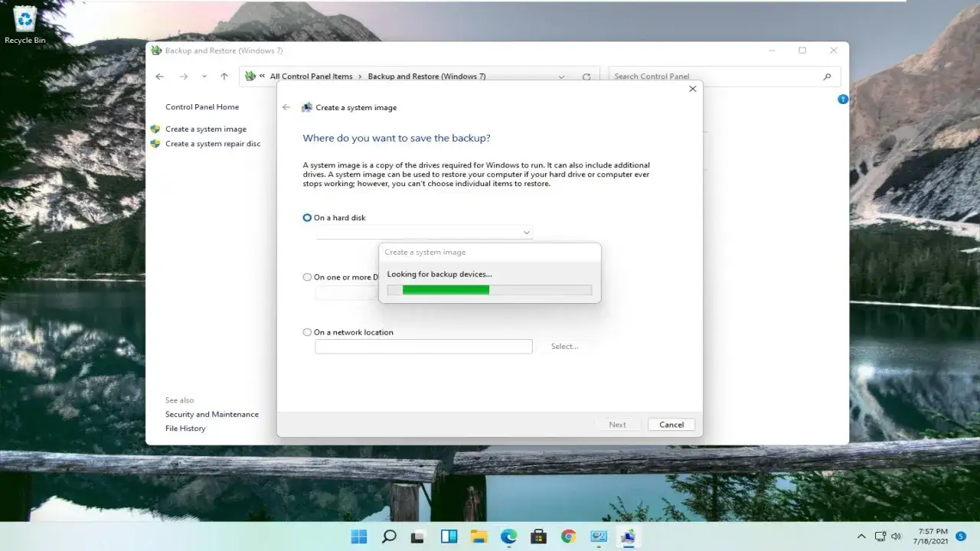
Task: Open the Widgets panel from taskbar
Action: pos(449,536)
